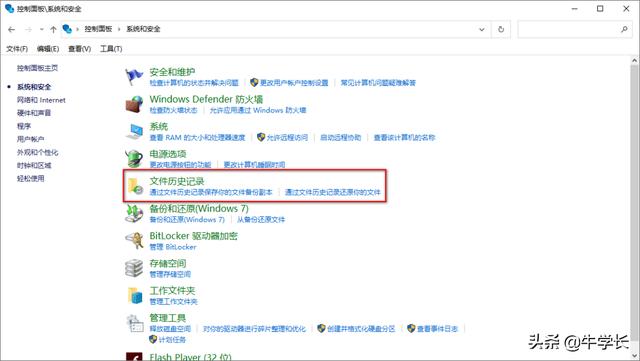The height and width of the screenshot is (361, 640).
Task: Open the 查看(V) menu
Action: point(79,49)
